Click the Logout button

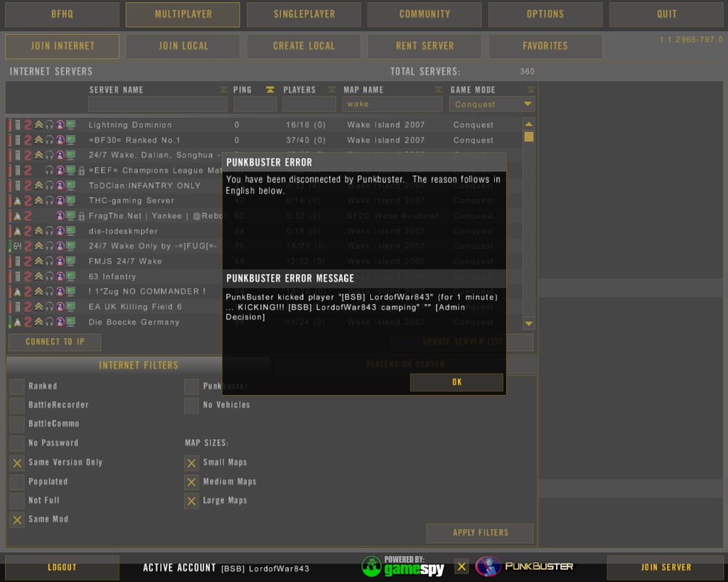(x=63, y=568)
